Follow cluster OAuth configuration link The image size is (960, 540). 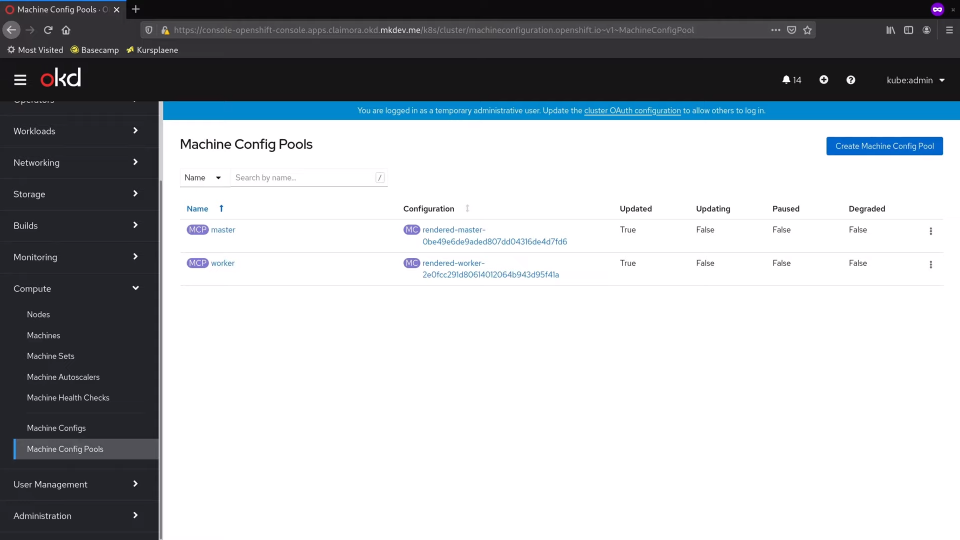[x=632, y=111]
